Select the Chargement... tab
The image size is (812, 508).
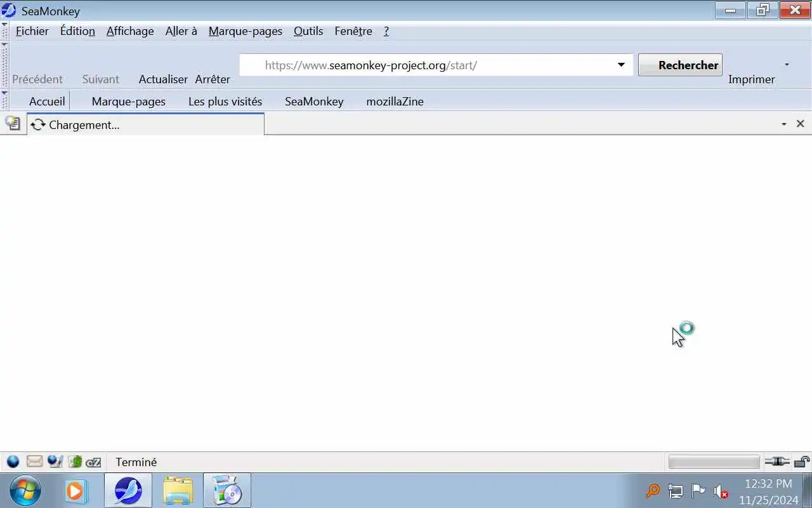[145, 124]
